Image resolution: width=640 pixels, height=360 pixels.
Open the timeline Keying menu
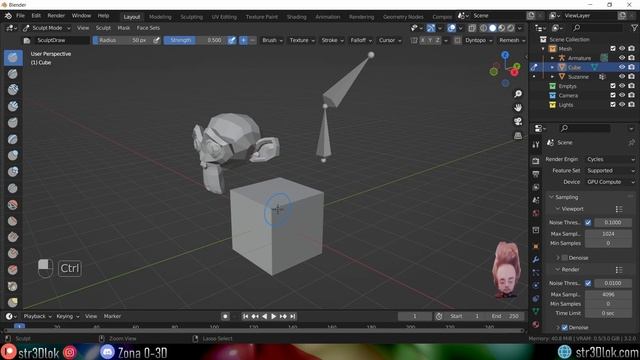pyautogui.click(x=67, y=316)
